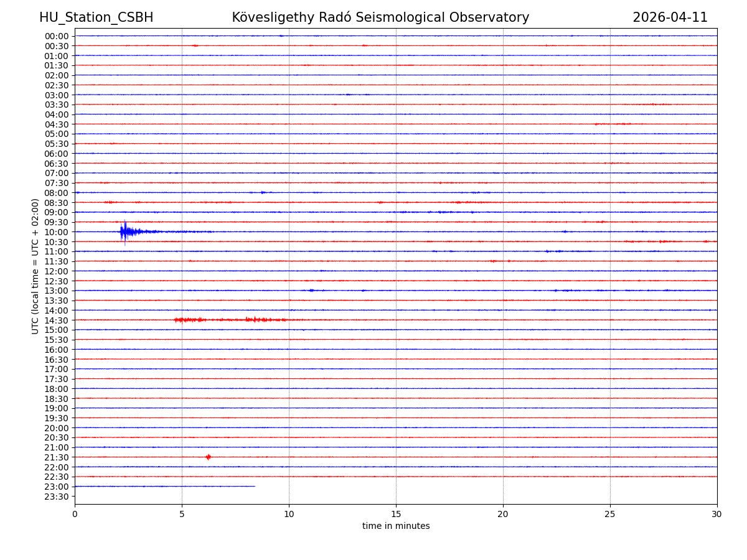Image resolution: width=747 pixels, height=560 pixels.
Task: Click the end of the 23:00 blue trace
Action: [x=254, y=486]
